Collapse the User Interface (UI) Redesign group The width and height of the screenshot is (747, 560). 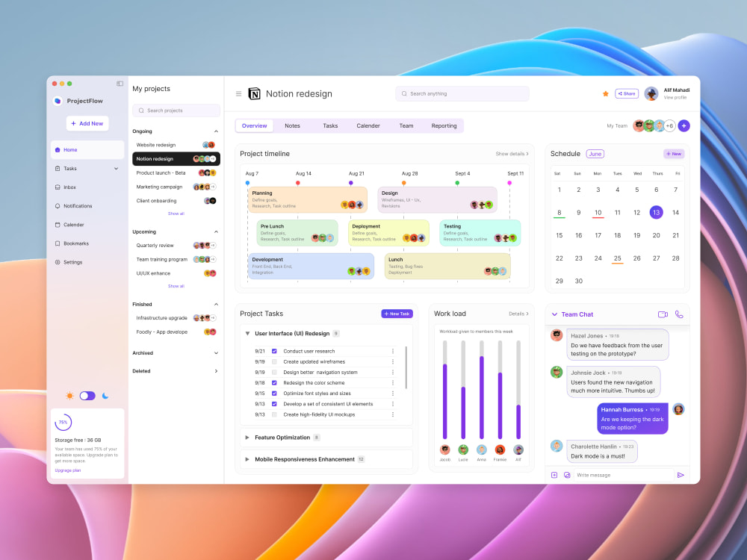click(x=247, y=333)
